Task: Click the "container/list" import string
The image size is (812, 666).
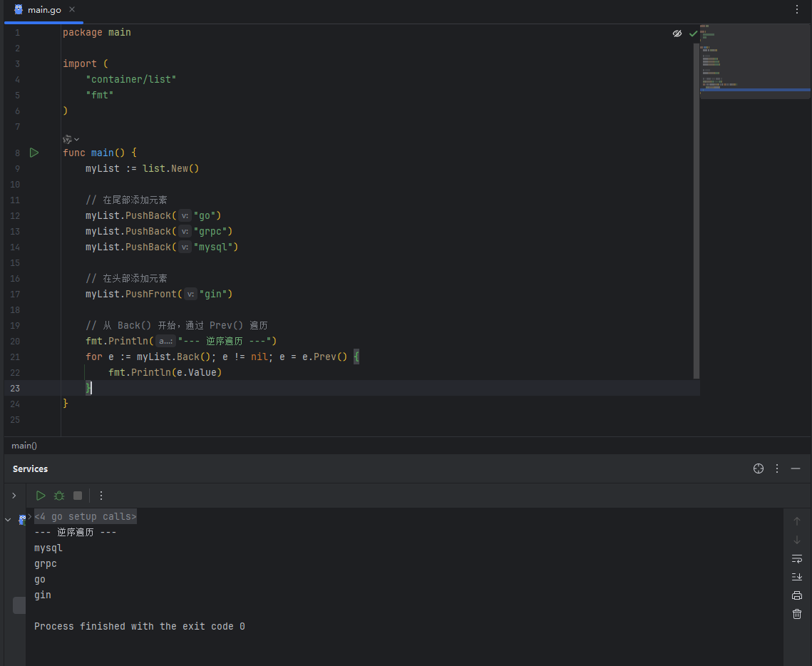Action: (131, 79)
